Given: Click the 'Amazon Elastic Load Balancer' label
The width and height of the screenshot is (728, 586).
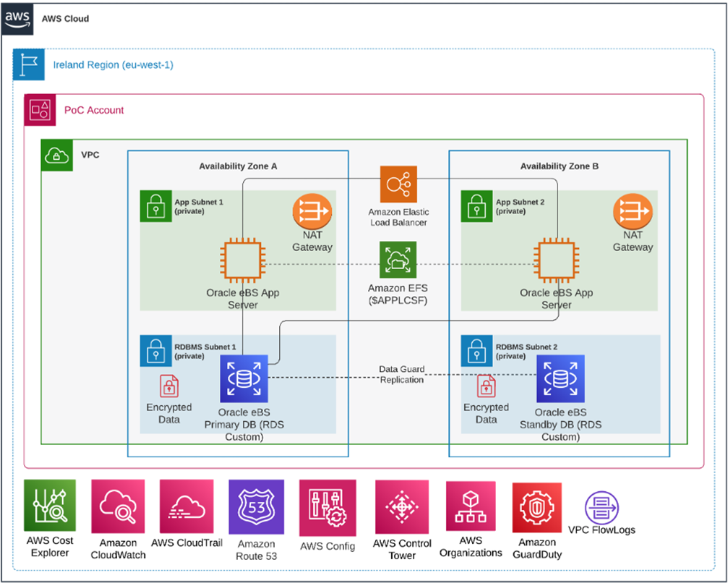Looking at the screenshot, I should click(x=398, y=217).
